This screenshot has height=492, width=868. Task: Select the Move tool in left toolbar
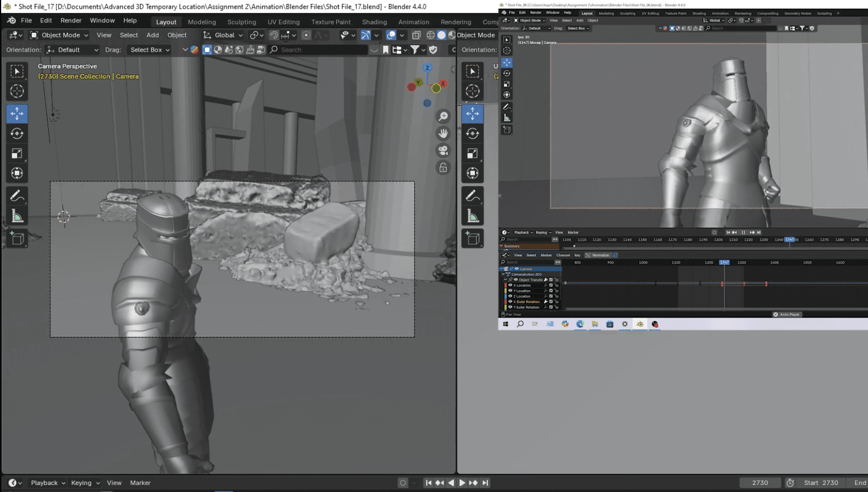tap(17, 113)
